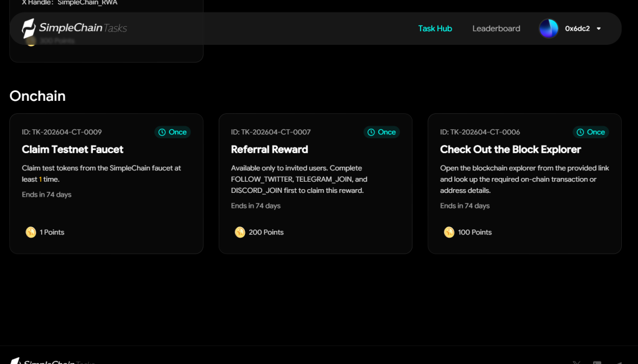Open the 0x6dc2 account menu
This screenshot has width=638, height=364.
pos(577,29)
